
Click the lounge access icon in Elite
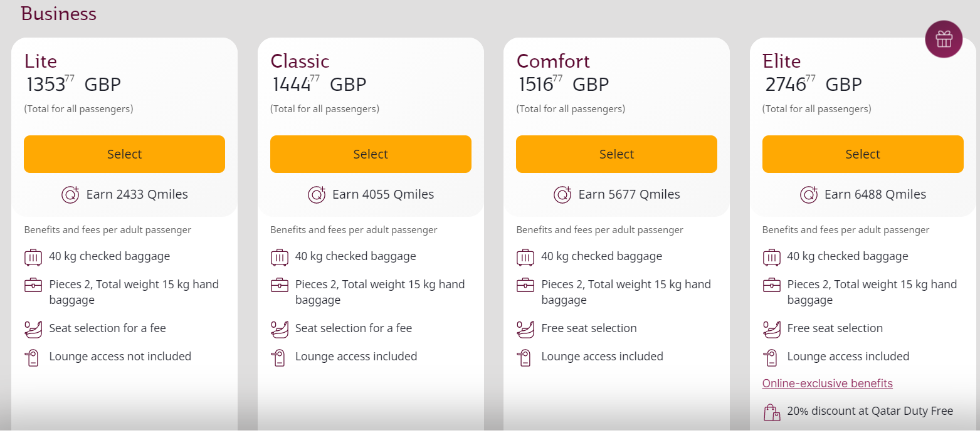771,357
